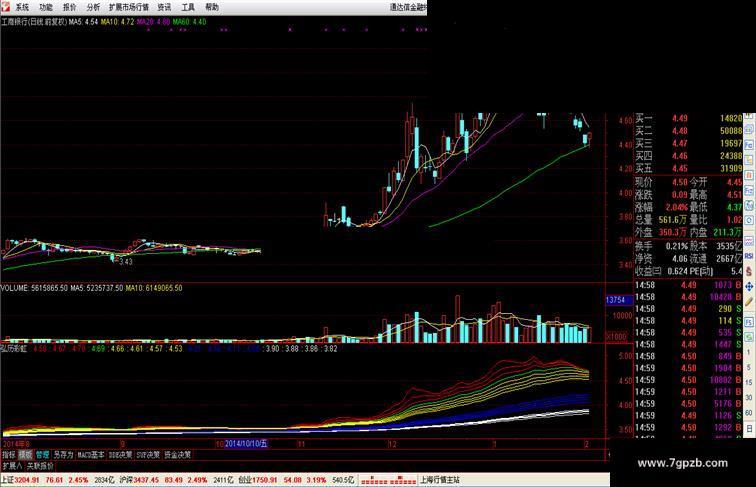Click the 换手 0.21% value

676,246
